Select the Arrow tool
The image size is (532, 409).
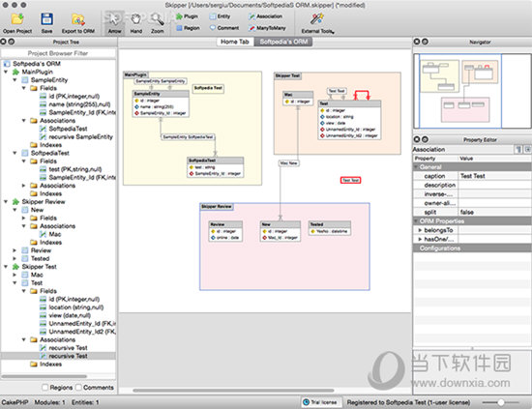point(115,22)
